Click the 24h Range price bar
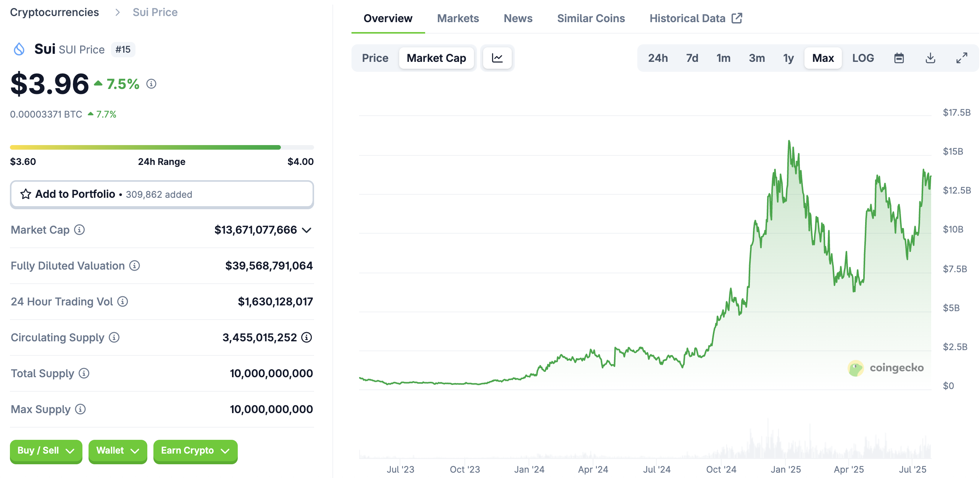Image resolution: width=980 pixels, height=478 pixels. coord(162,147)
